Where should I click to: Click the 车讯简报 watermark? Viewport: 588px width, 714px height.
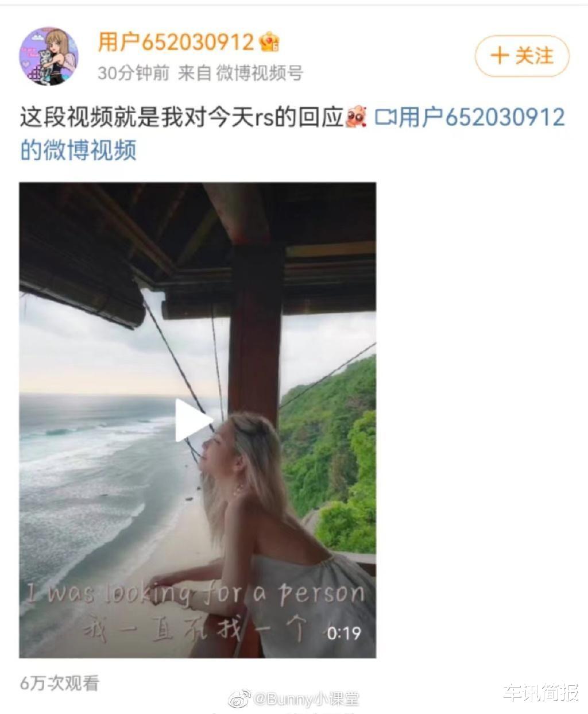[x=540, y=693]
